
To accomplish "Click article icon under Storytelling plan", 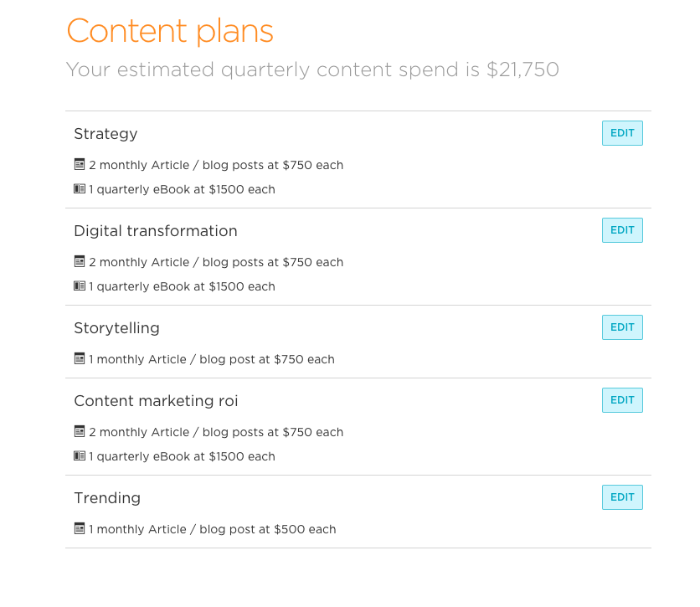I will (80, 359).
